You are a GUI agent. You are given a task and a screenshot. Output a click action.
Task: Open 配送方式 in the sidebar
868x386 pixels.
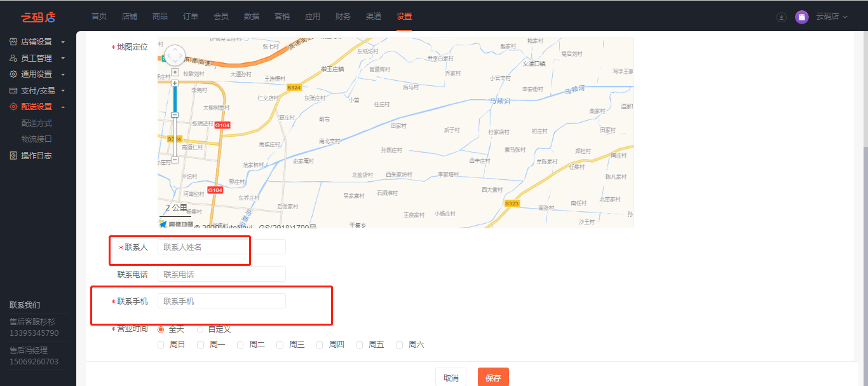pyautogui.click(x=37, y=123)
